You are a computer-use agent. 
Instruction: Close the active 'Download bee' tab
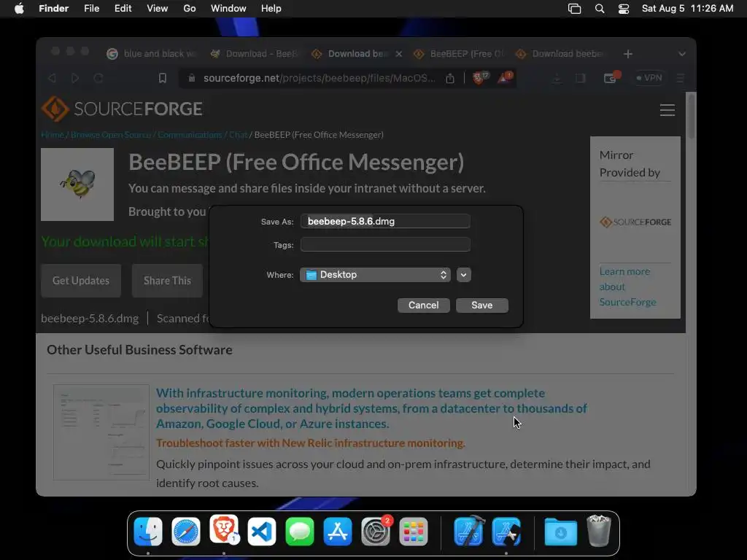click(399, 54)
